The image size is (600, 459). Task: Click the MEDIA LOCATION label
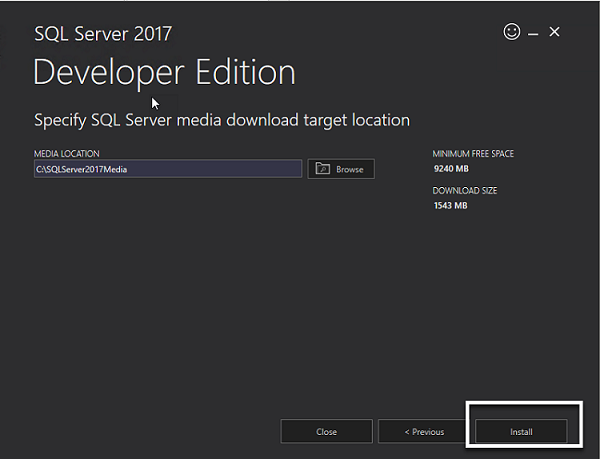(x=67, y=154)
